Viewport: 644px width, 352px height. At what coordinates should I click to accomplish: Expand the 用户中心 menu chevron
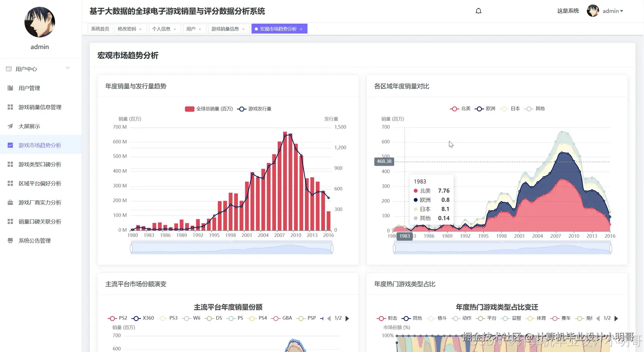point(68,68)
